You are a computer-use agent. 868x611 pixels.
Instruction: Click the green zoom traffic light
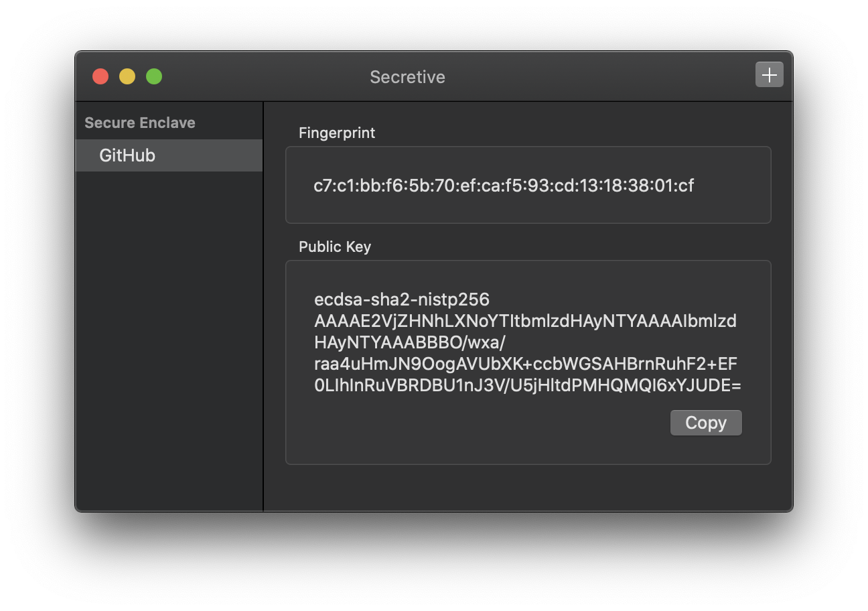[153, 76]
